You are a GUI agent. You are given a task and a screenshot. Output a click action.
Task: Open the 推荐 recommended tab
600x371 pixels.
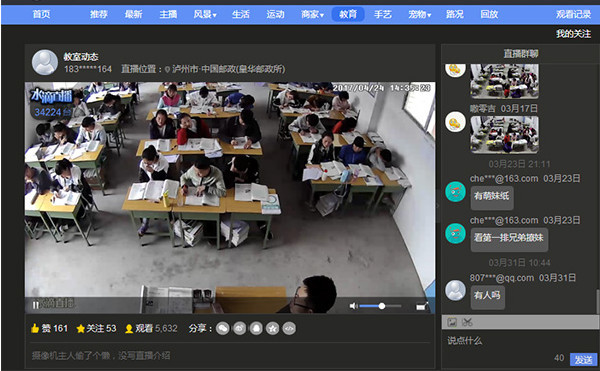pyautogui.click(x=99, y=15)
